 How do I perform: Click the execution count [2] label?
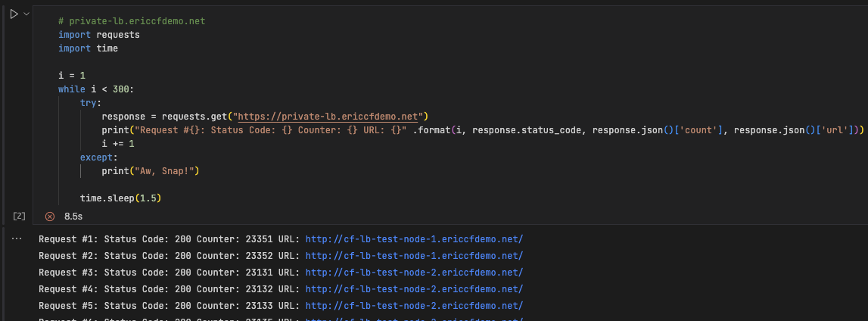20,216
